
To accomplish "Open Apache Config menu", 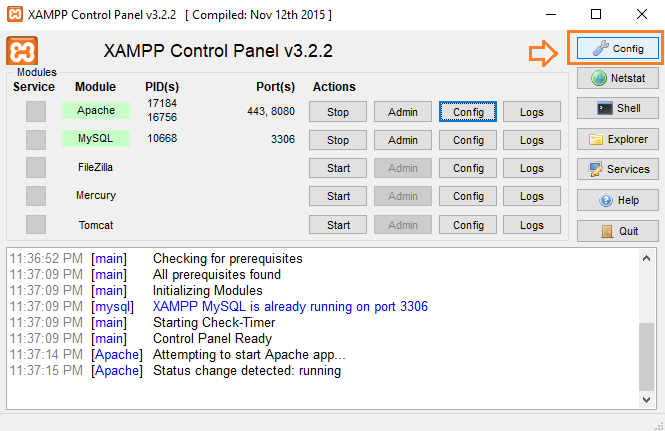I will [468, 112].
